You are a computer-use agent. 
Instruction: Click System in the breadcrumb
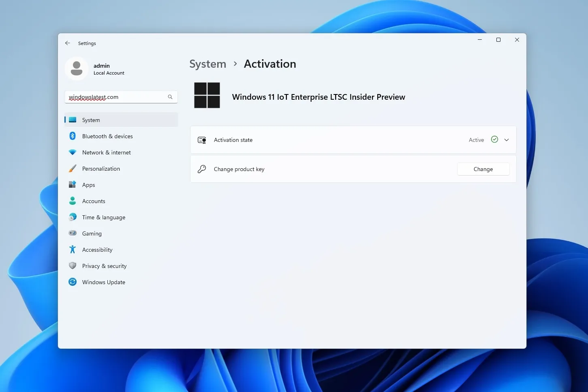207,64
